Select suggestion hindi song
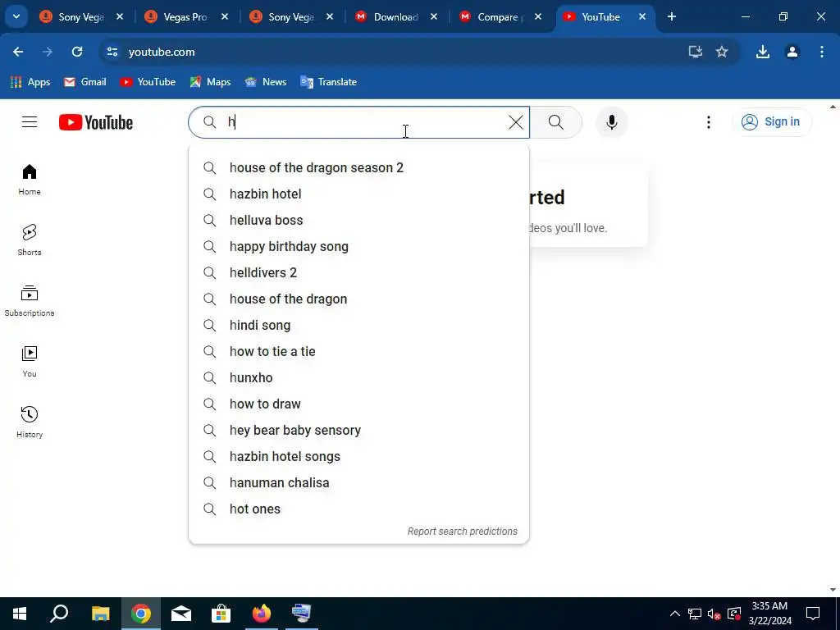 click(358, 325)
